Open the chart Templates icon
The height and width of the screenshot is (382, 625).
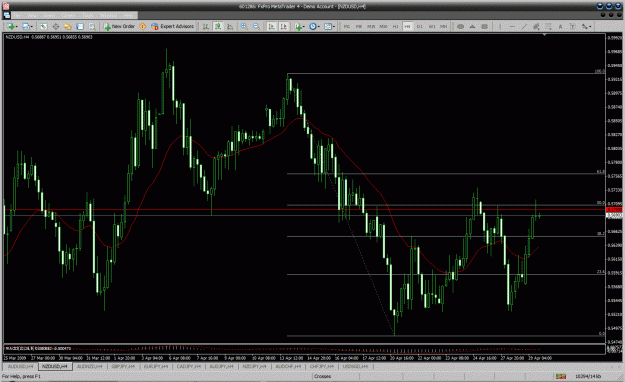tap(328, 26)
